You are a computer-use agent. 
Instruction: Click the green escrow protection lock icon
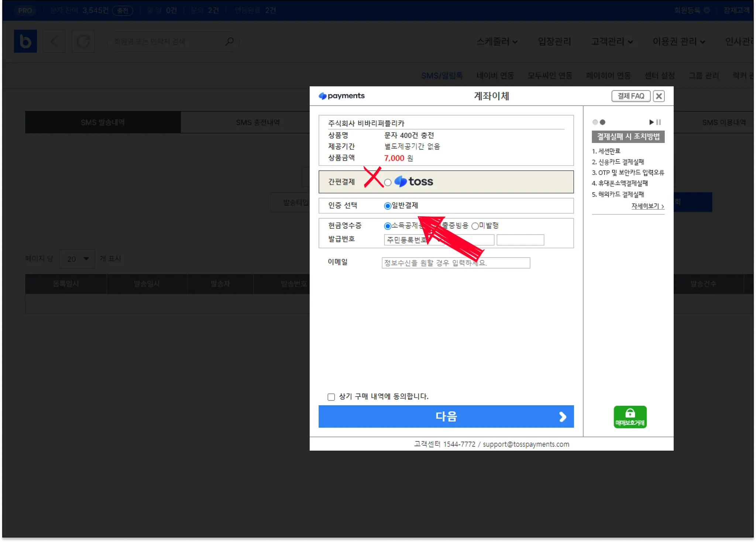coord(630,417)
